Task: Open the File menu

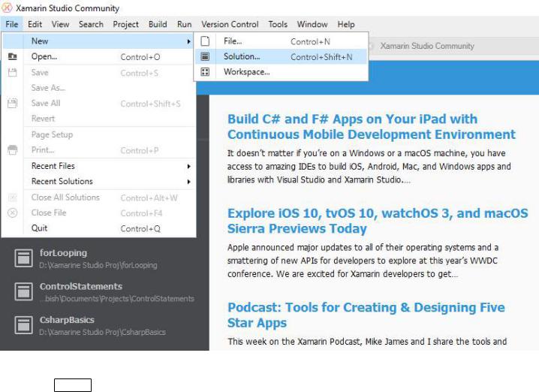Action: (12, 25)
